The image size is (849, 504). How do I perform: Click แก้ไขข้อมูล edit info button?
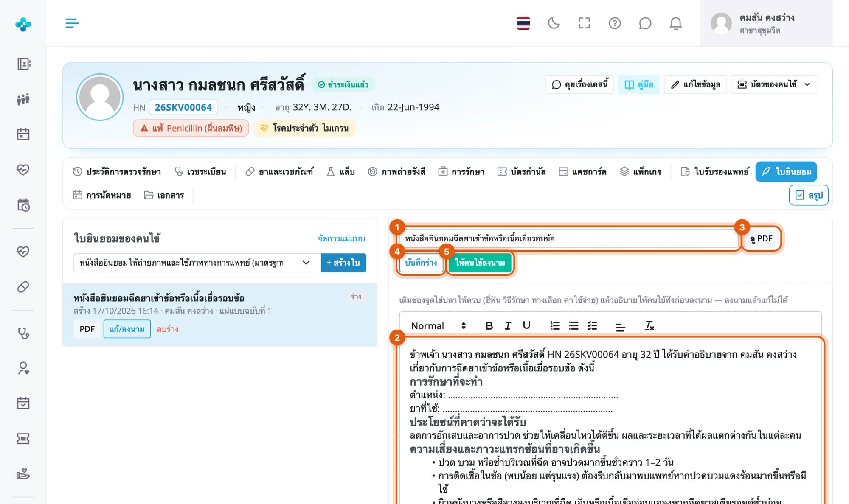click(x=695, y=84)
